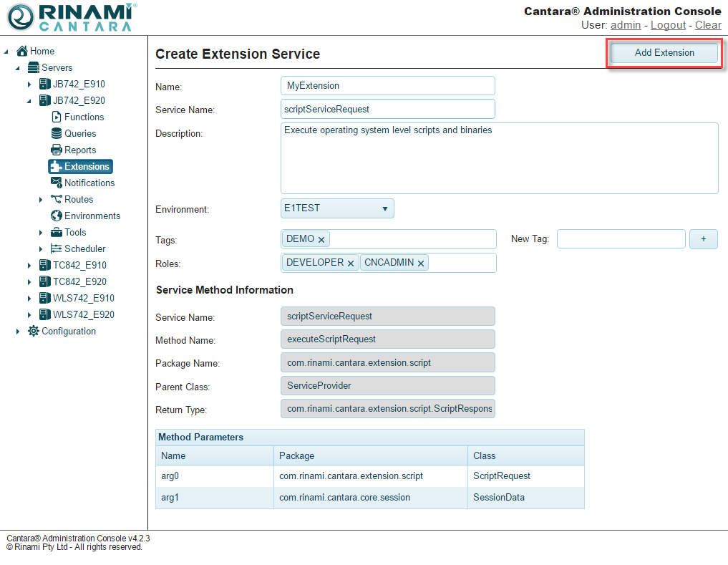The height and width of the screenshot is (565, 728).
Task: Open the Environment dropdown
Action: pyautogui.click(x=337, y=208)
